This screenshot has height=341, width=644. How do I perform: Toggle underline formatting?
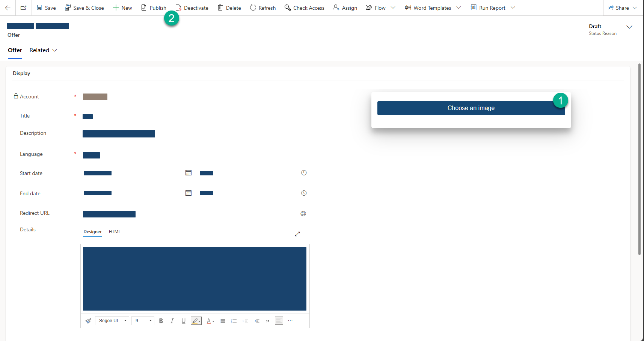click(x=183, y=321)
